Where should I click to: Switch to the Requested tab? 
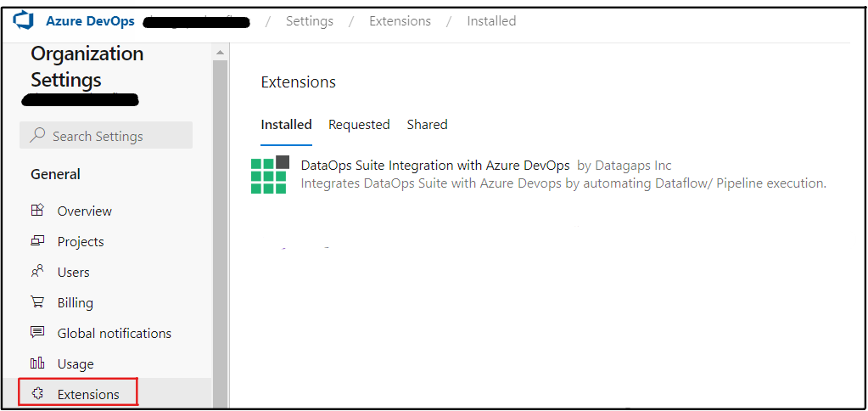(x=359, y=125)
